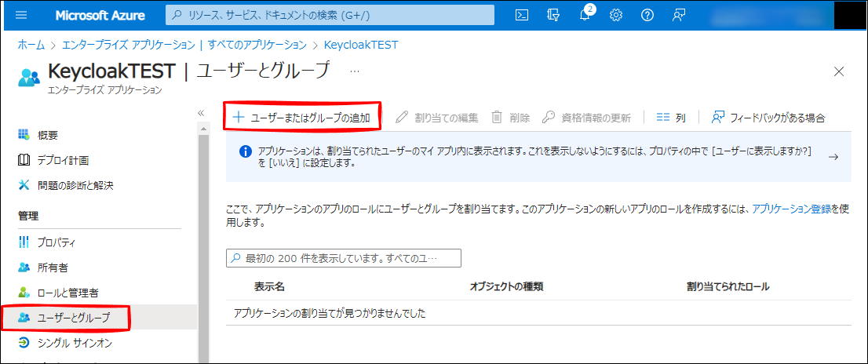Open the portal settings gear icon
This screenshot has height=364, width=868.
tap(616, 16)
